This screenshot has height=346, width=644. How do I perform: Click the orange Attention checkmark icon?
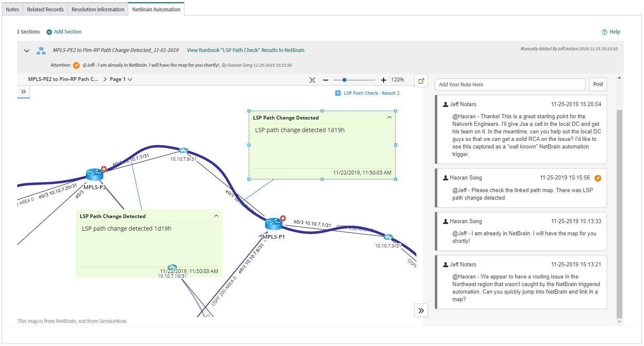click(76, 65)
